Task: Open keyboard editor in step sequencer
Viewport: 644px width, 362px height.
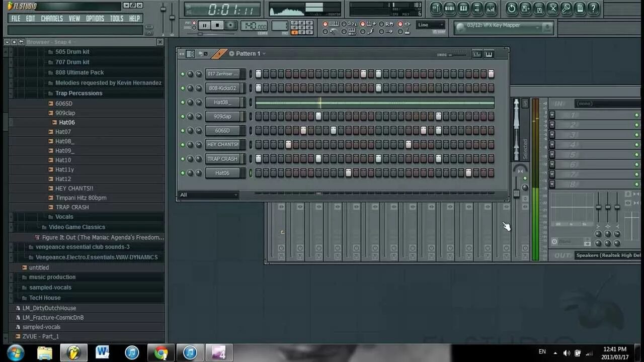Action: click(489, 54)
